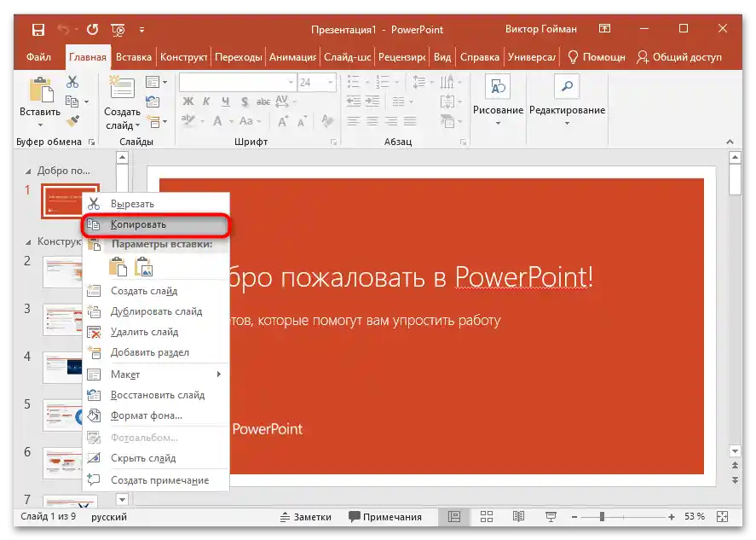
Task: Click Fit slide to window icon
Action: [x=722, y=517]
